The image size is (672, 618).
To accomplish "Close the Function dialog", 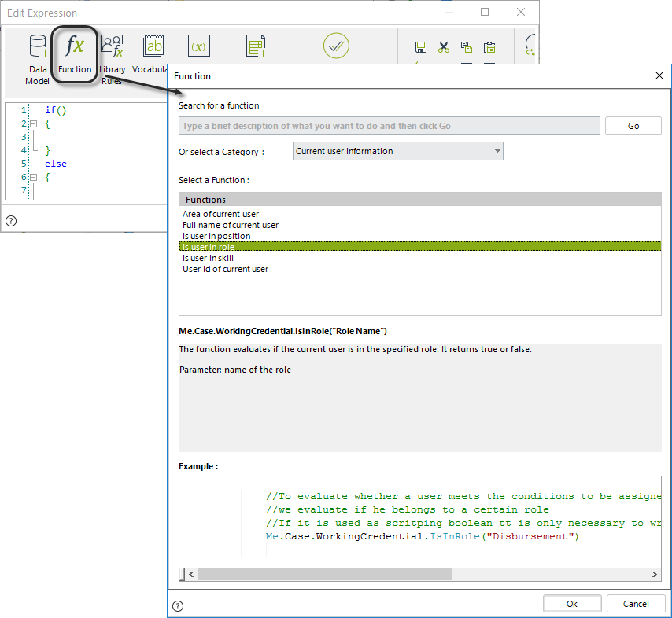I will pyautogui.click(x=659, y=75).
